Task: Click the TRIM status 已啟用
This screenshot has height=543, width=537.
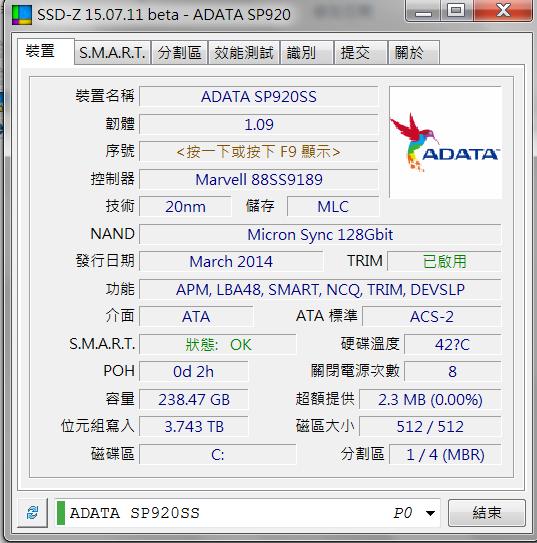Action: pos(444,261)
